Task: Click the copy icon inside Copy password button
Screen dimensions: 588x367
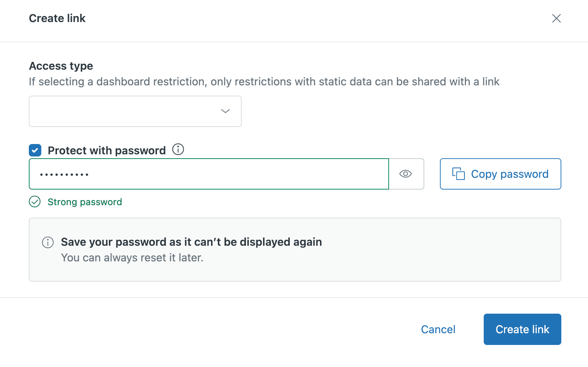Action: pyautogui.click(x=459, y=174)
